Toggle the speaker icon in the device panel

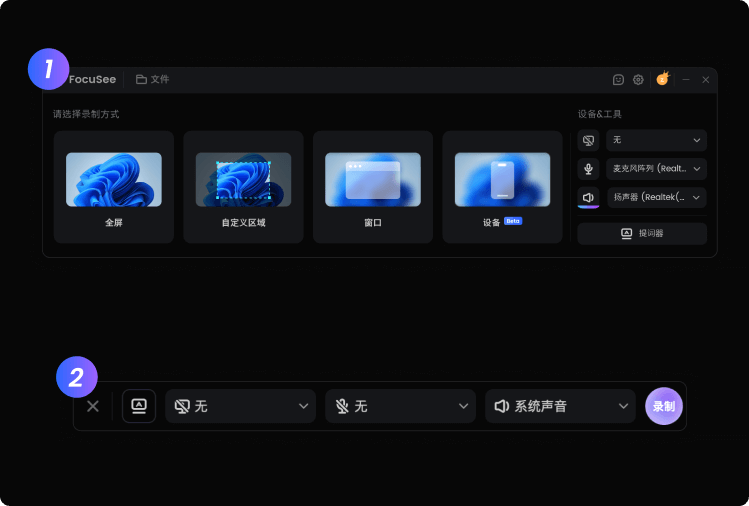(588, 197)
